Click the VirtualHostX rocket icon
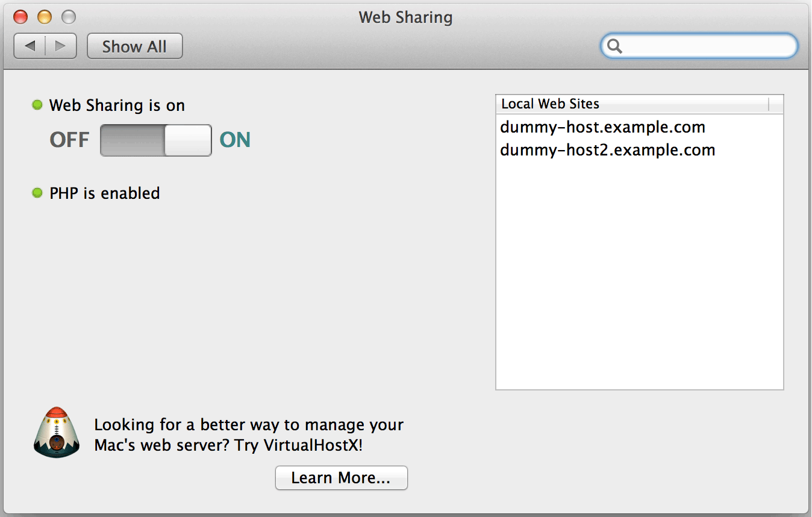 click(56, 432)
